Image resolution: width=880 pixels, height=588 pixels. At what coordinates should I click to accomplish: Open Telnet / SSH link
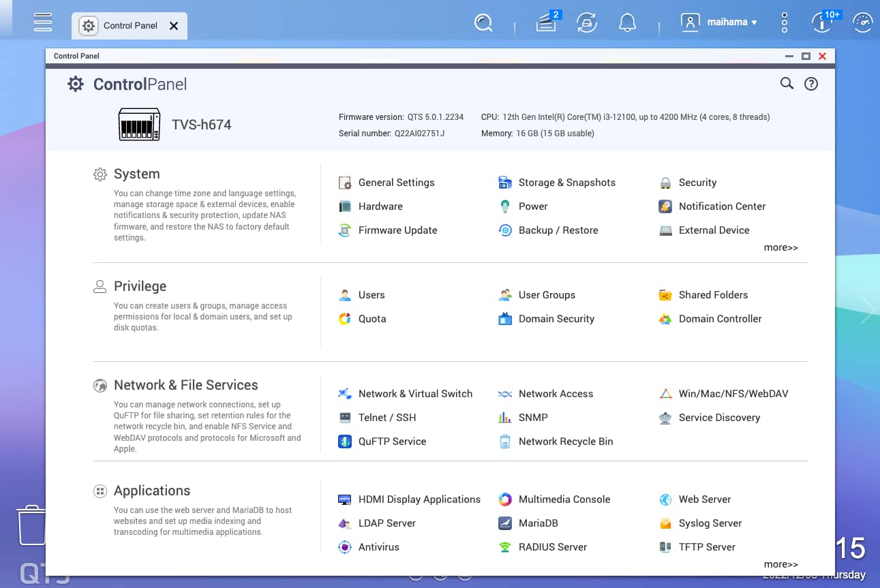[387, 418]
